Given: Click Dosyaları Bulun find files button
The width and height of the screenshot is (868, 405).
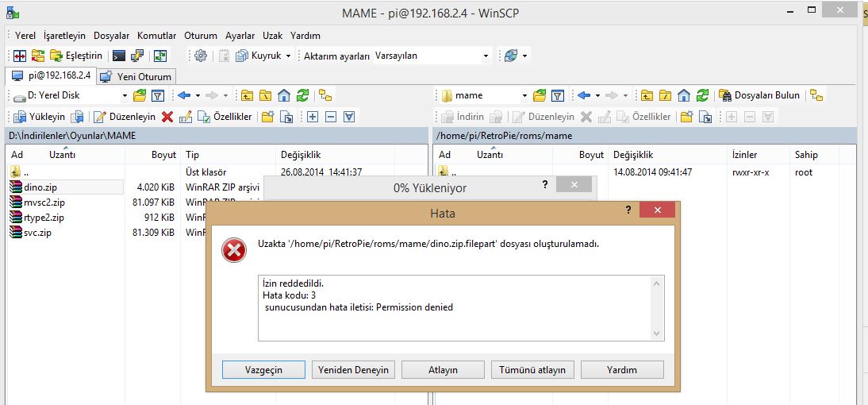Looking at the screenshot, I should (759, 96).
